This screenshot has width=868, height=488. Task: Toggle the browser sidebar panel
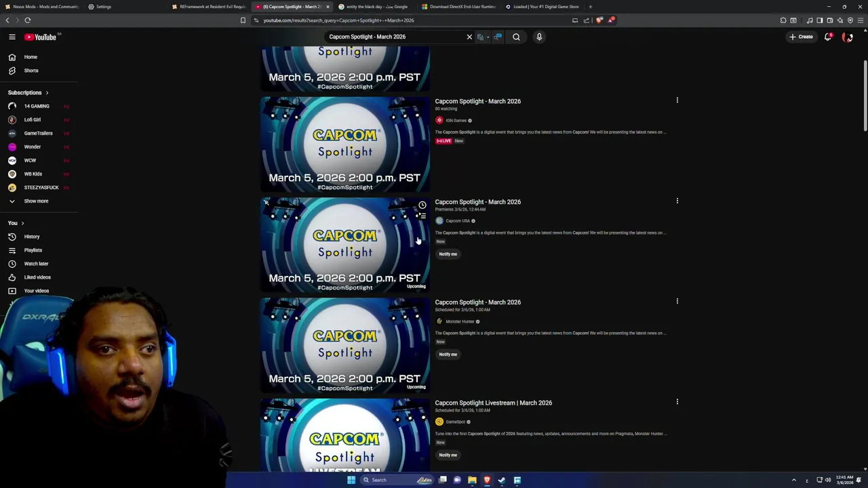tap(819, 20)
